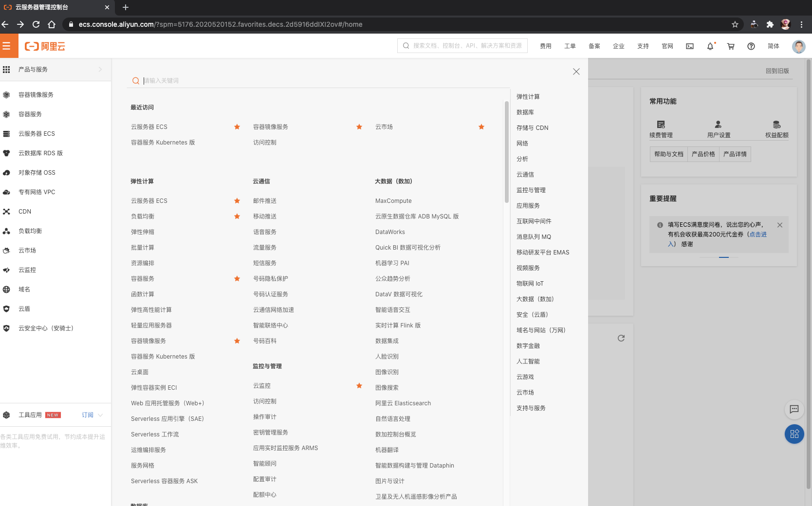Viewport: 812px width, 506px height.
Task: Open DataWorks in the 大数据 list
Action: point(390,232)
